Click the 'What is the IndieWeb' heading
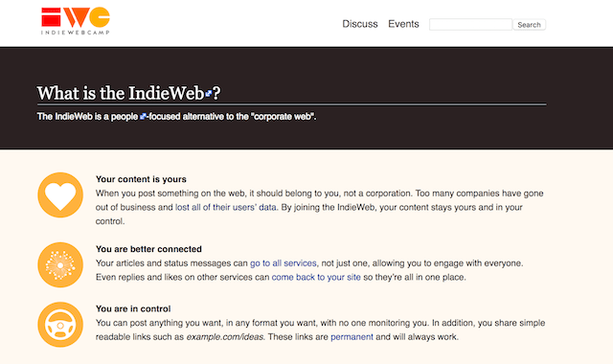 [x=128, y=93]
